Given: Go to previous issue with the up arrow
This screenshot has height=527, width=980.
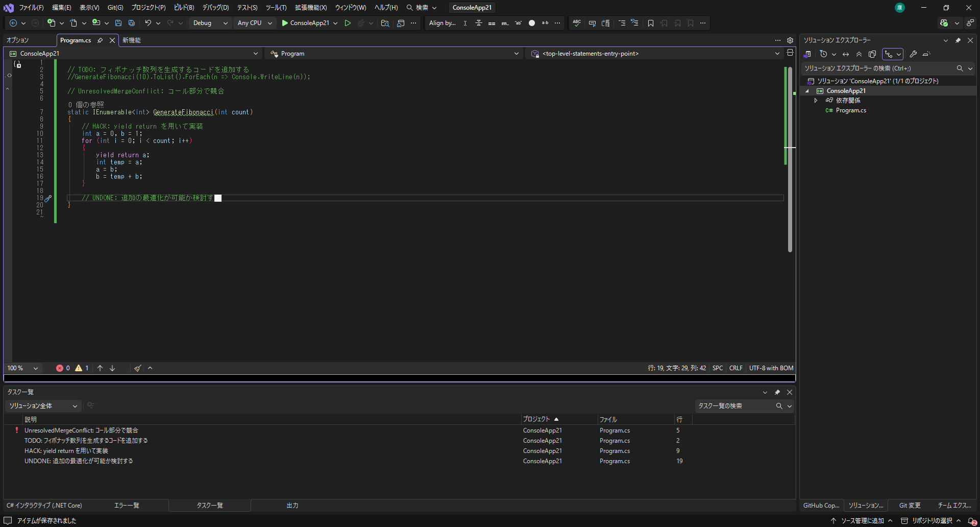Looking at the screenshot, I should tap(100, 368).
